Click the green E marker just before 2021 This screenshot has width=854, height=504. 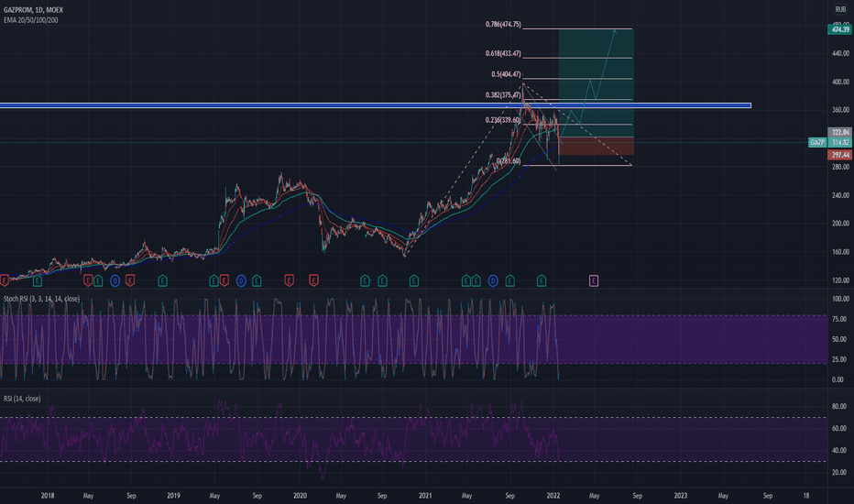pos(414,280)
